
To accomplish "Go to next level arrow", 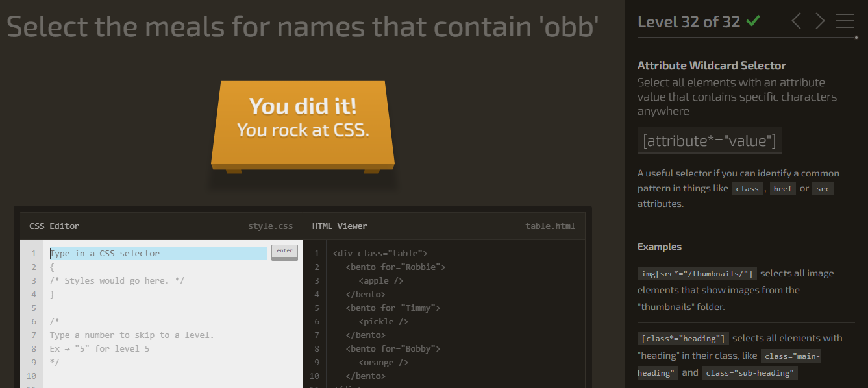I will click(820, 21).
